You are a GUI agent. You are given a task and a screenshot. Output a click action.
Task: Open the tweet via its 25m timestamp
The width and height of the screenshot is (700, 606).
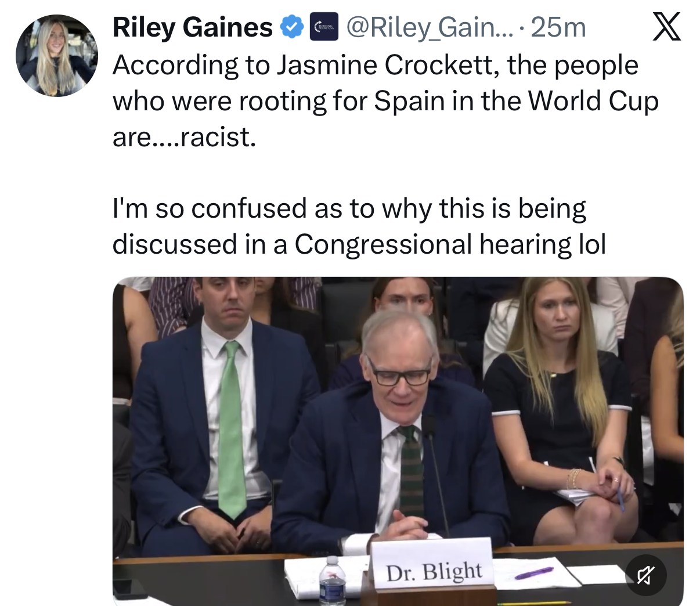(x=558, y=27)
